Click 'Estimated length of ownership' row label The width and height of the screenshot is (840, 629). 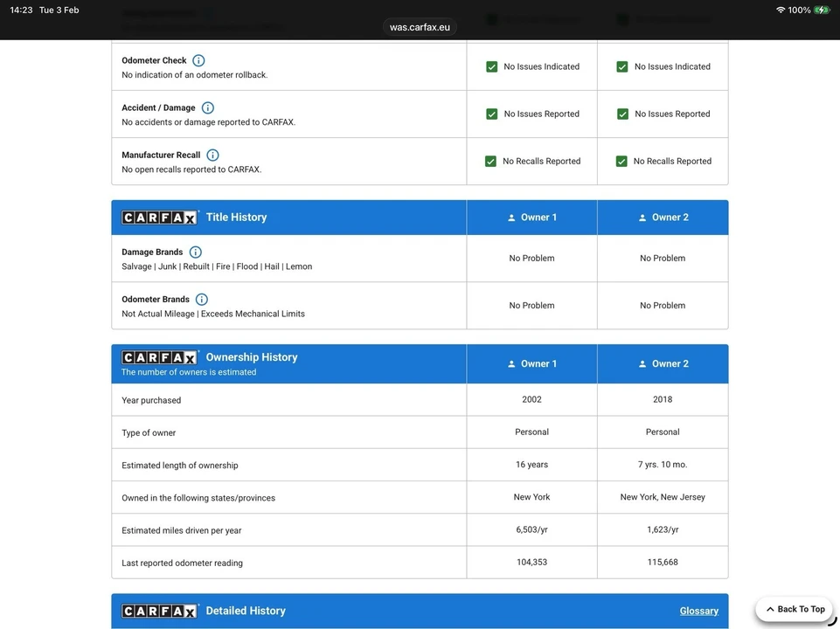click(180, 466)
